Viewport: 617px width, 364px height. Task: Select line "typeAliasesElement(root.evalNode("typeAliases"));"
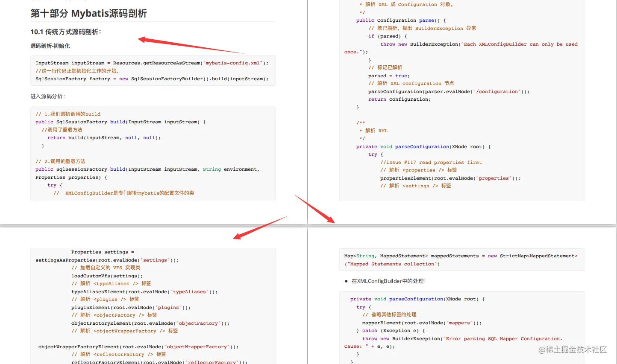[x=144, y=292]
